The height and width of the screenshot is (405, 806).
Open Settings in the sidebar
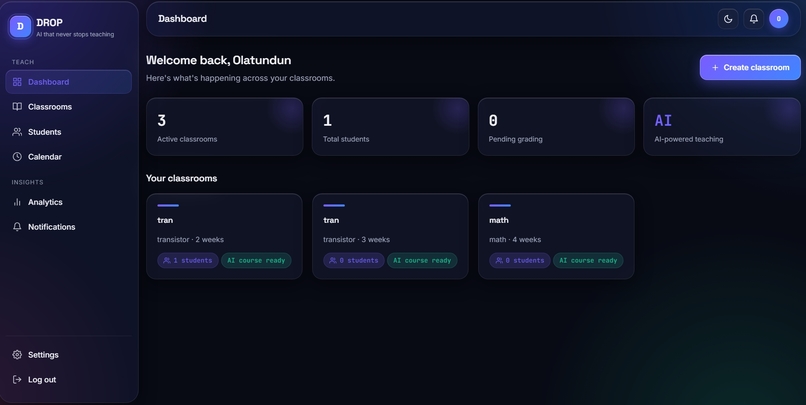pyautogui.click(x=68, y=355)
